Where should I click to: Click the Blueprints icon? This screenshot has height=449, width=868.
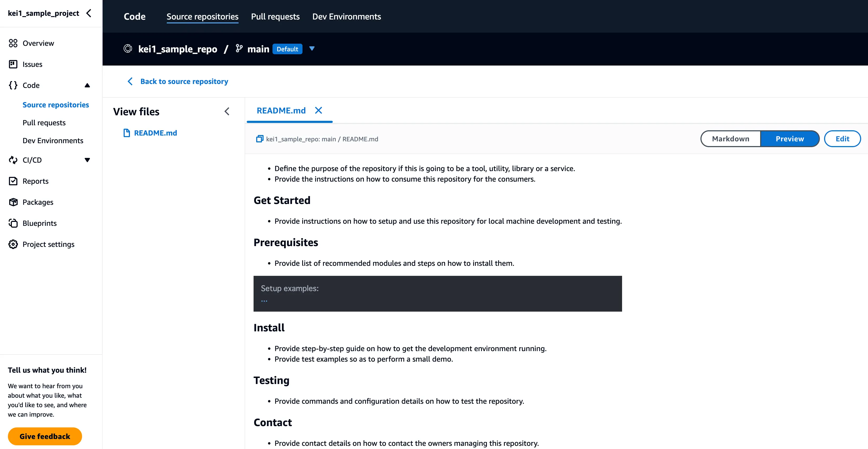coord(13,223)
